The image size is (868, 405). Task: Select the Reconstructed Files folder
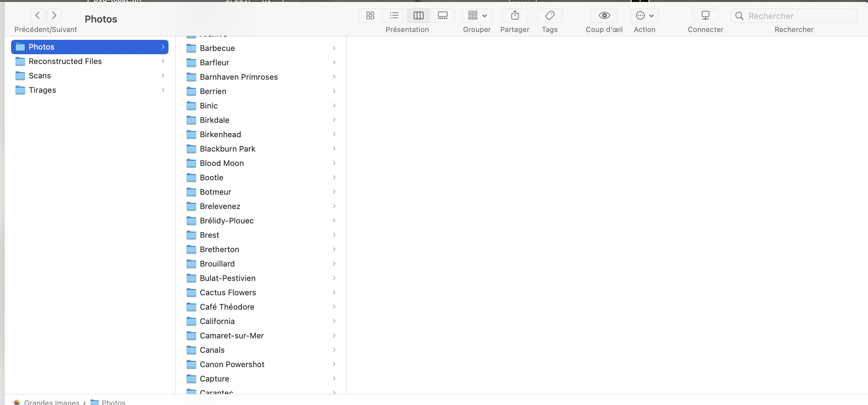coord(65,61)
